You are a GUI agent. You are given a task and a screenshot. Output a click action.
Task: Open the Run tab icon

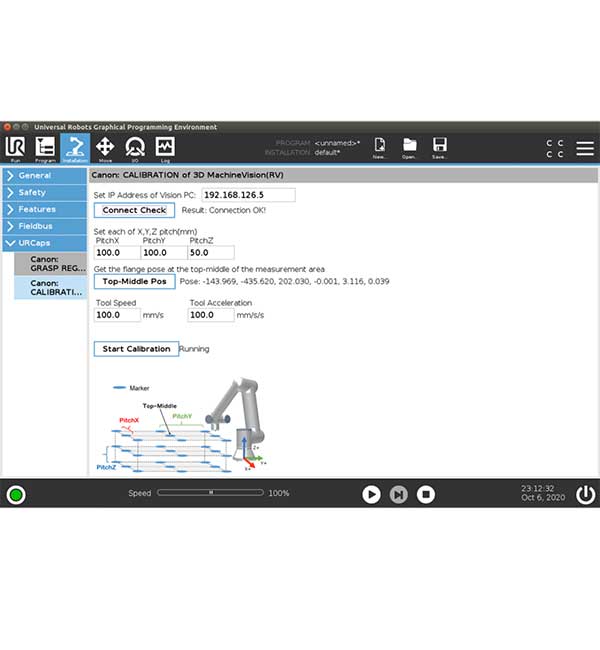(x=15, y=148)
